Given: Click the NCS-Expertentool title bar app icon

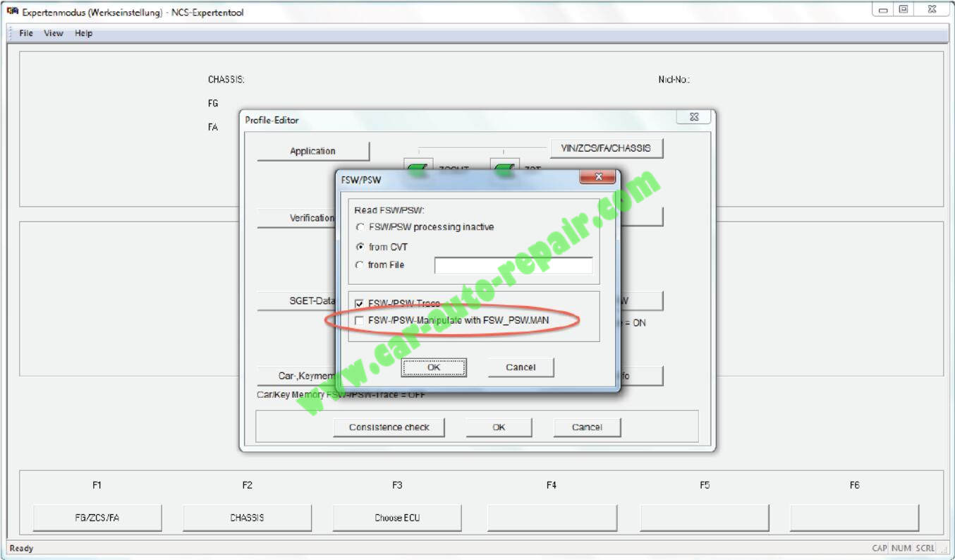Looking at the screenshot, I should click(12, 11).
